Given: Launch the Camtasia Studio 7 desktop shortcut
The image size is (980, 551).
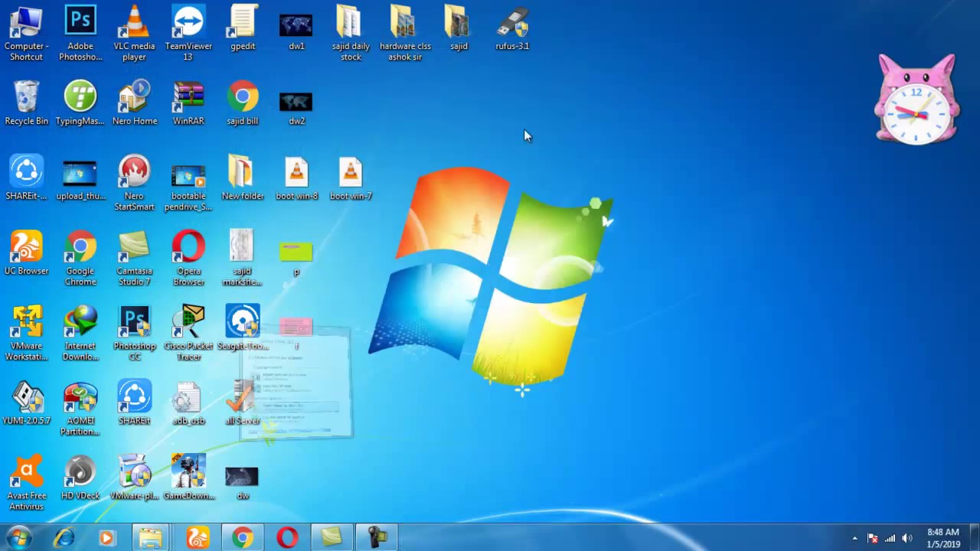Looking at the screenshot, I should (134, 259).
